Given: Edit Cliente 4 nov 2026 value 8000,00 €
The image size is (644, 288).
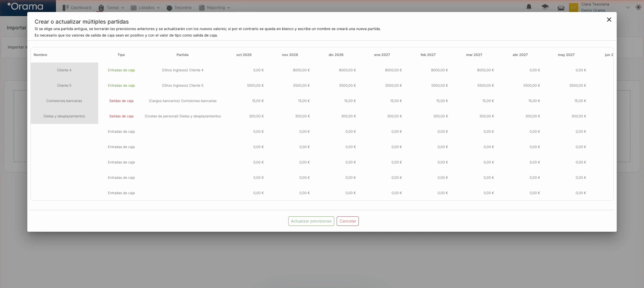Looking at the screenshot, I should point(301,70).
